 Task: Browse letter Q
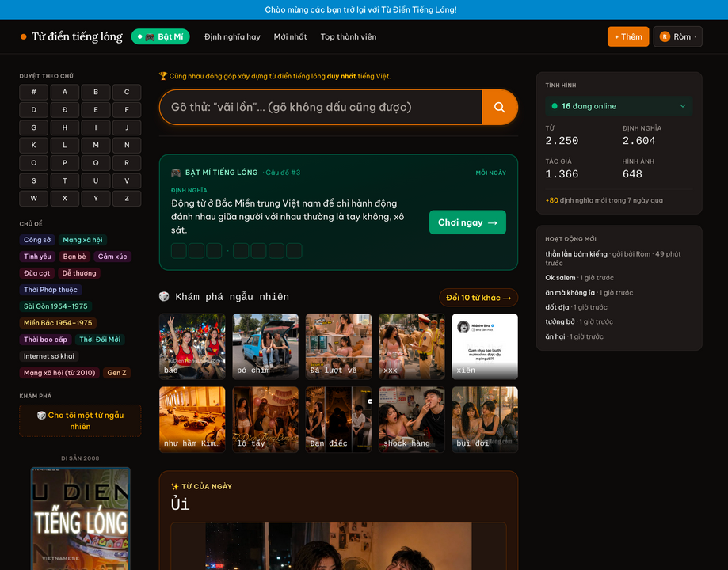[96, 163]
